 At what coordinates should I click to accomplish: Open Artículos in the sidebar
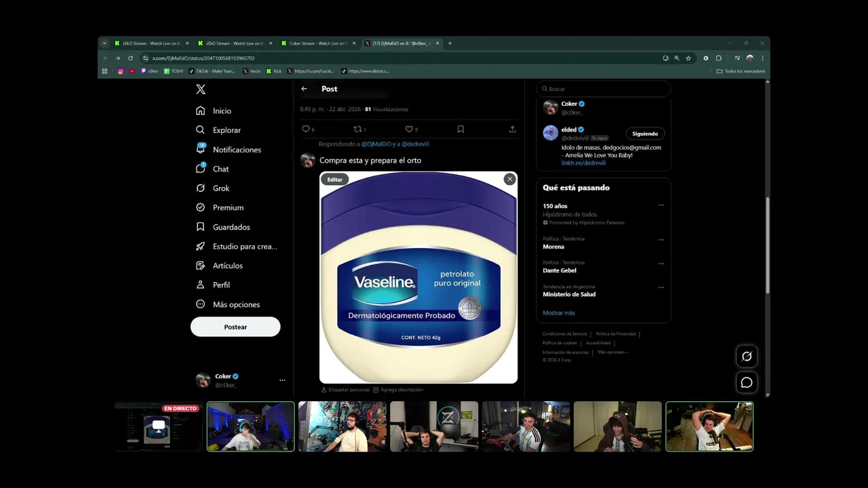pos(219,266)
